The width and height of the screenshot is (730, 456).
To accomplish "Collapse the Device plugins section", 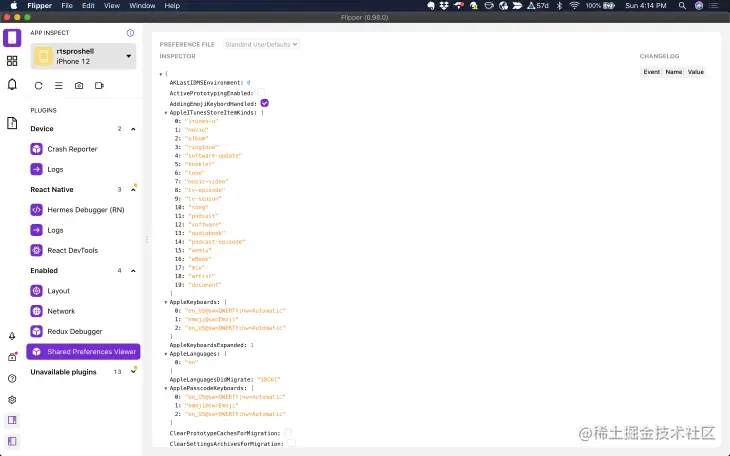I will point(133,129).
